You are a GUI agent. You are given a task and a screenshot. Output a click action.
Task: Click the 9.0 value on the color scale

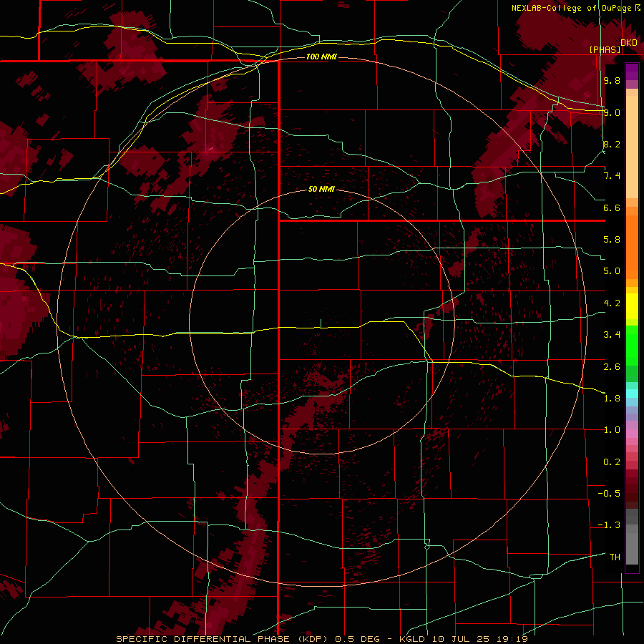click(x=612, y=112)
